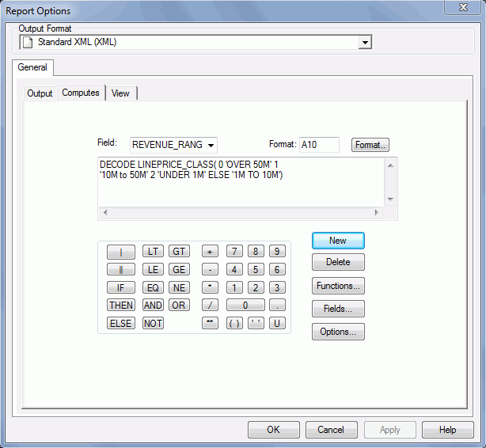Click the OK button
Screen dimensions: 486x448
pyautogui.click(x=274, y=430)
